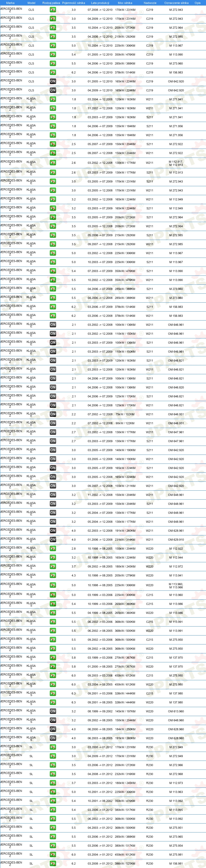Click the Rodzaj paliwa column header

51,3
